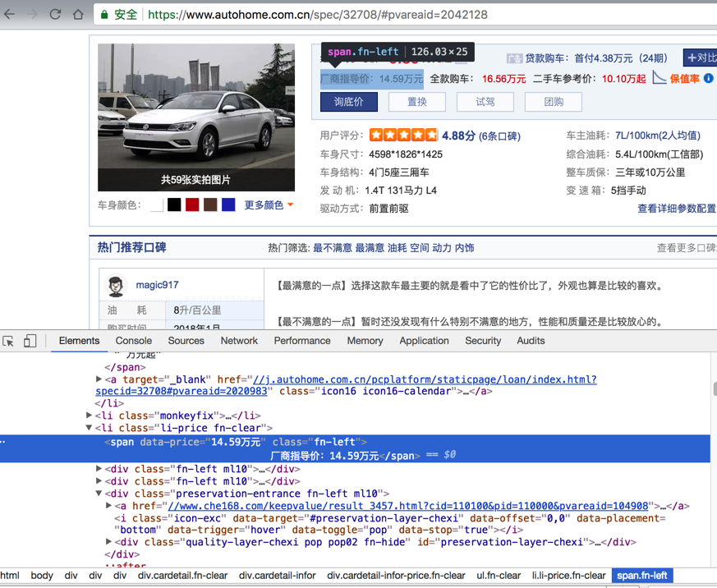Screen dimensions: 717x588
Task: Select the red car body color swatch
Action: pyautogui.click(x=192, y=204)
